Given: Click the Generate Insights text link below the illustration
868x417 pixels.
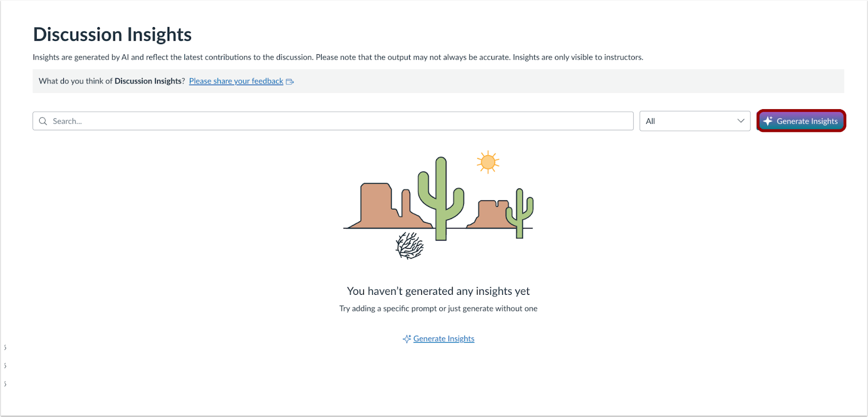Looking at the screenshot, I should [443, 338].
